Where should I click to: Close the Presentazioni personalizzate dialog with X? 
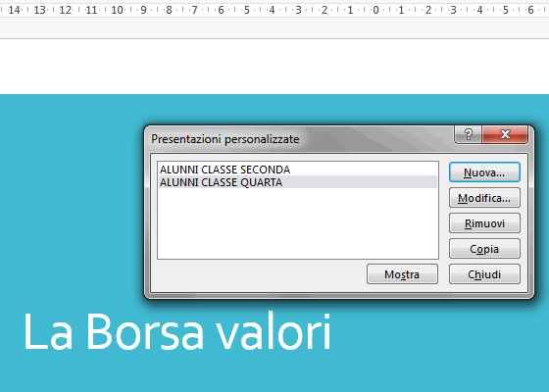click(505, 134)
